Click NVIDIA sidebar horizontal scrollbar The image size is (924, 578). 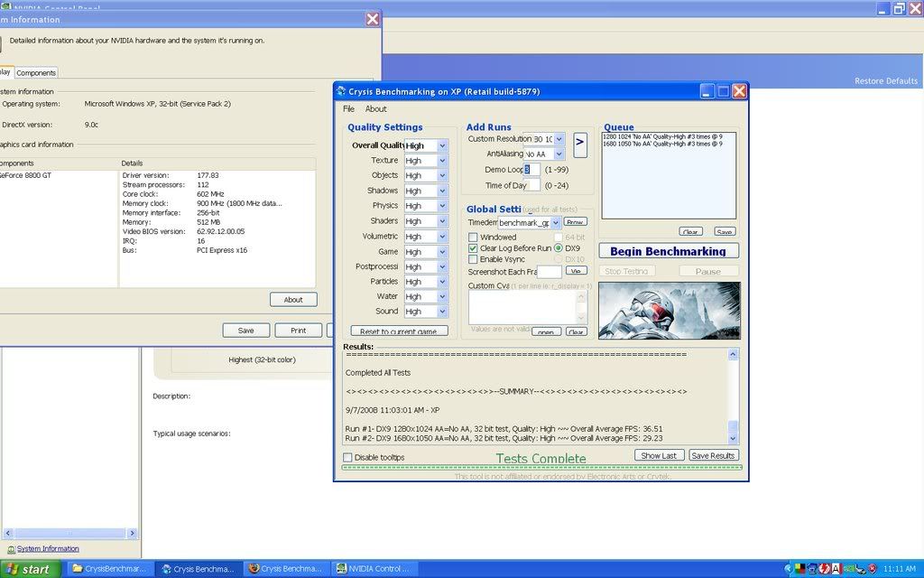(69, 533)
